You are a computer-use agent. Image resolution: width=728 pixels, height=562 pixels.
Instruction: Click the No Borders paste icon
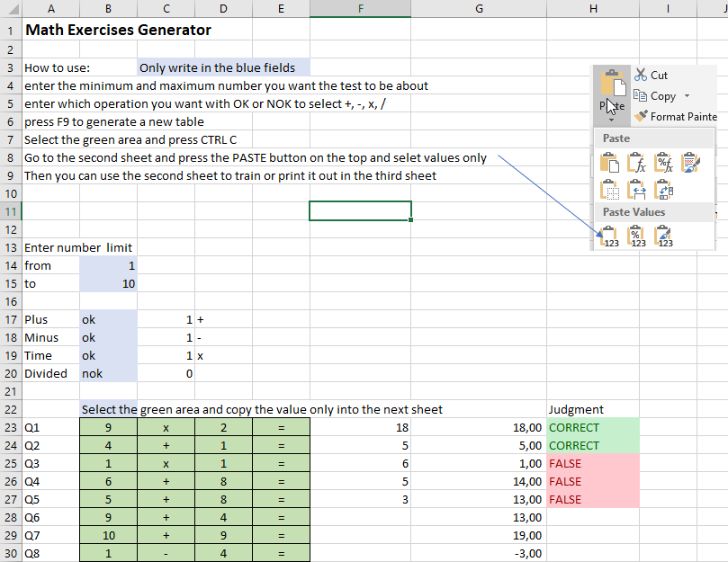click(x=609, y=189)
